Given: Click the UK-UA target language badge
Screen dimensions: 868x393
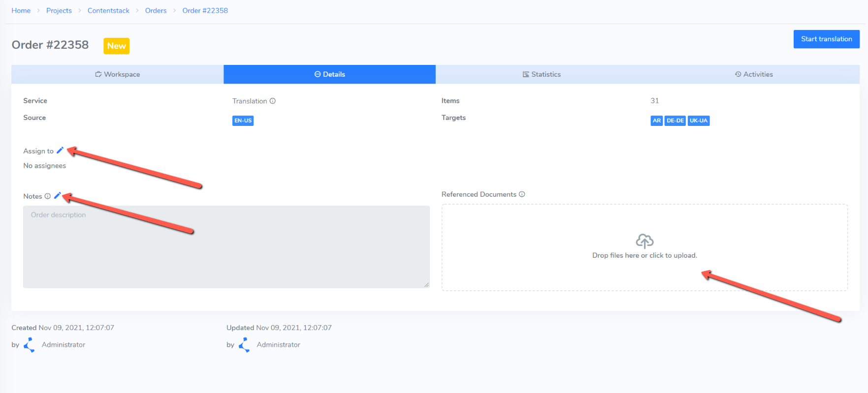Looking at the screenshot, I should 699,121.
